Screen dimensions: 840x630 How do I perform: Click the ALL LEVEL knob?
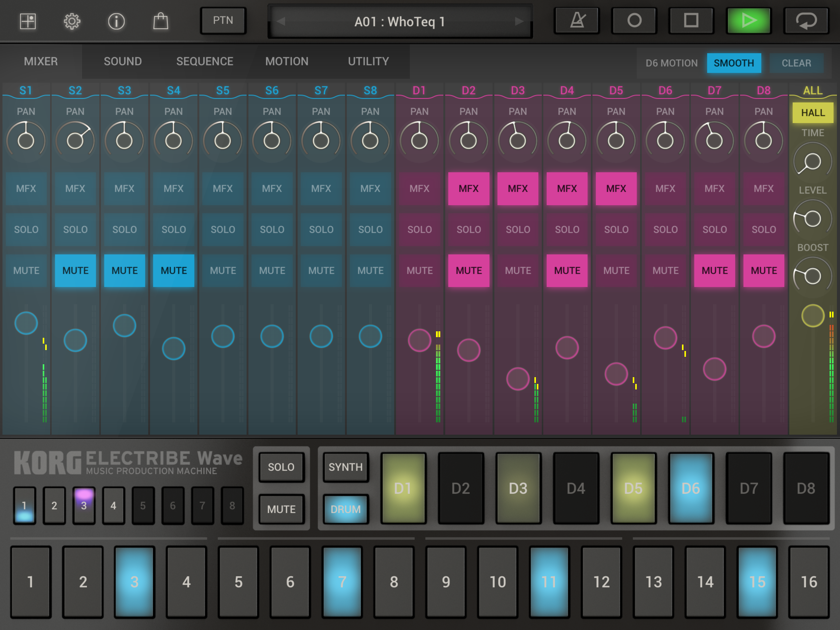point(813,219)
